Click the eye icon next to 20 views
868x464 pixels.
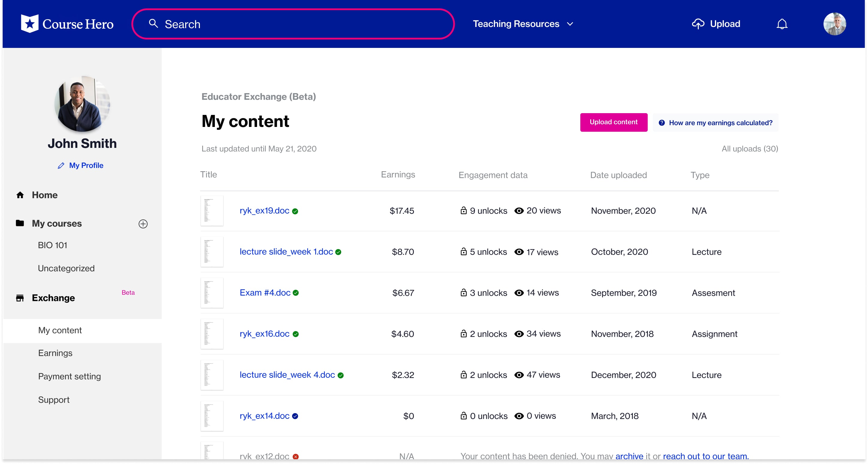click(519, 211)
